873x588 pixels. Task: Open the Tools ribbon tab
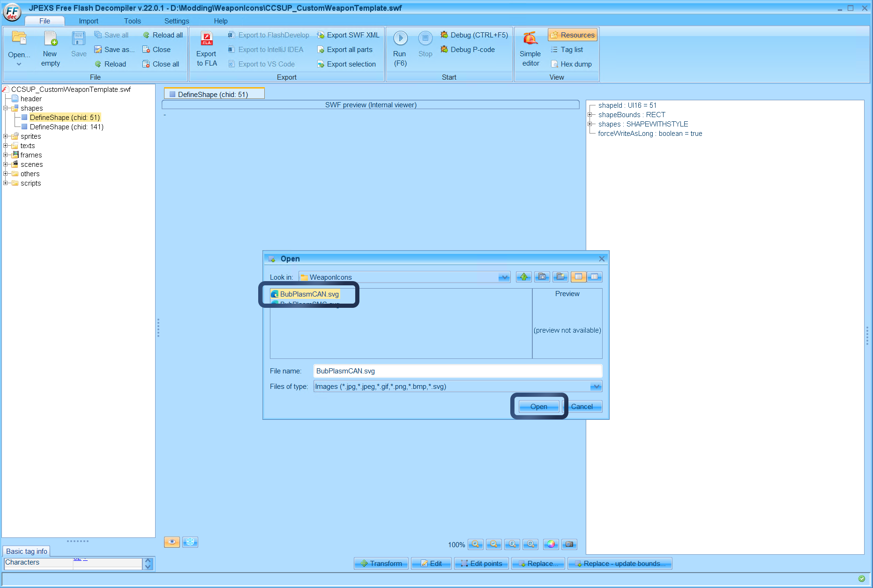click(132, 21)
